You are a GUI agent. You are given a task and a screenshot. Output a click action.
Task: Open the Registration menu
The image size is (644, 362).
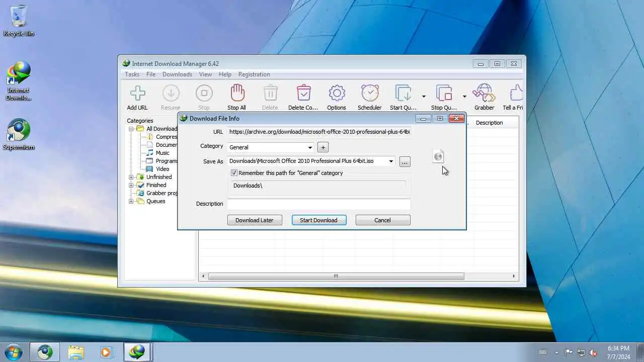[x=254, y=74]
